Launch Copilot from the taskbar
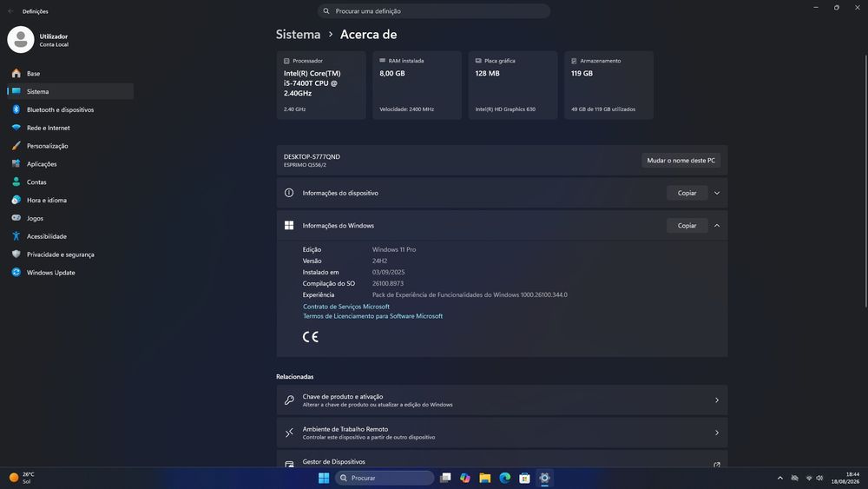 click(x=465, y=478)
